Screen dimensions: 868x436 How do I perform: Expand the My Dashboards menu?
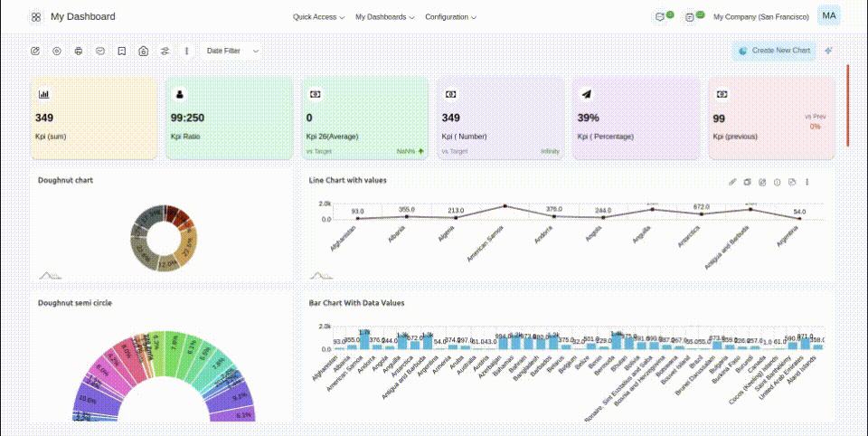385,17
